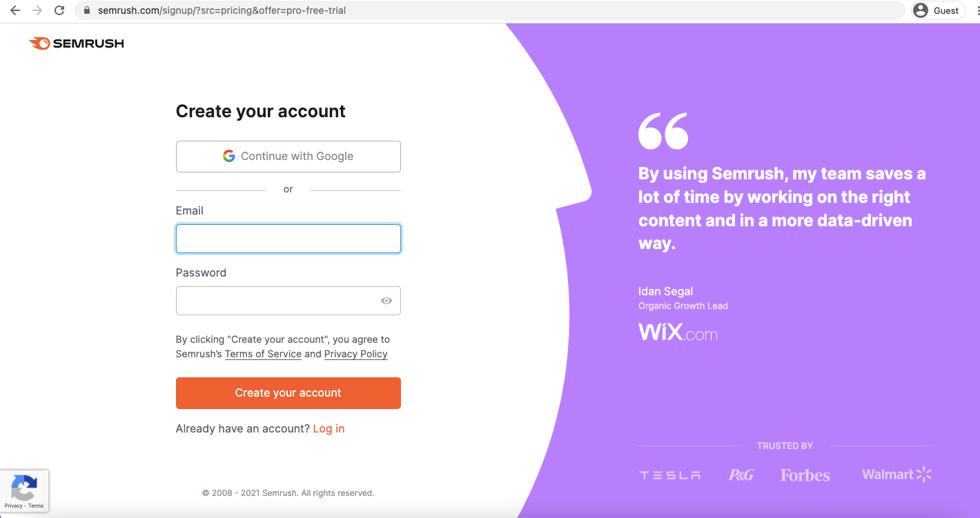Viewport: 980px width, 518px height.
Task: Click Create your account button
Action: pyautogui.click(x=288, y=393)
